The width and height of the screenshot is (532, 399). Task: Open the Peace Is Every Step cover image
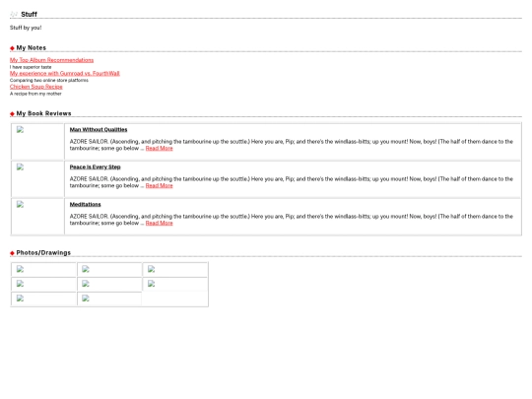[20, 166]
